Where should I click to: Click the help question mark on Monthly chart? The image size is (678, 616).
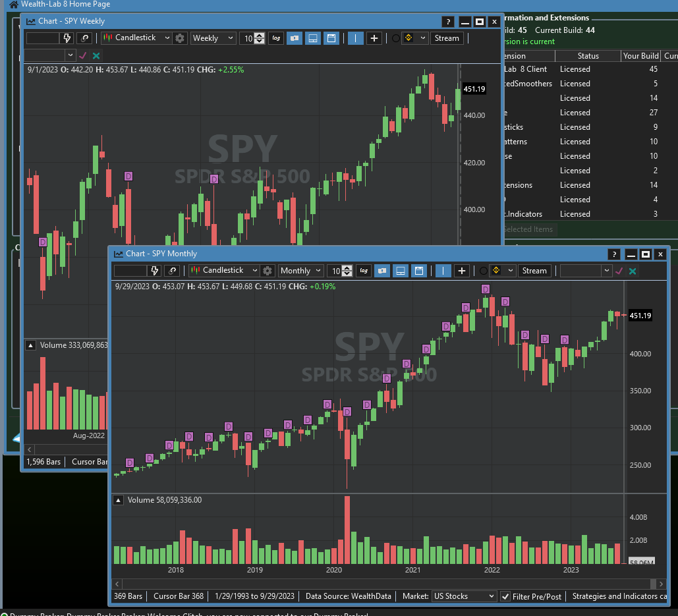pyautogui.click(x=613, y=254)
